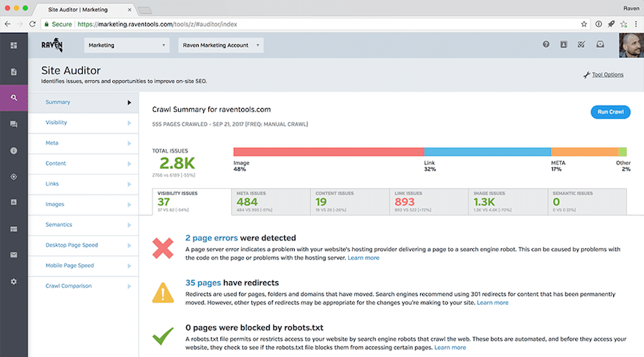
Task: Open the Tool Options link
Action: click(608, 75)
